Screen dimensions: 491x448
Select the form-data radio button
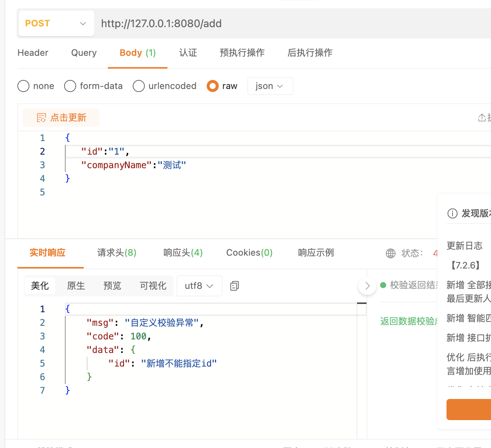[70, 86]
